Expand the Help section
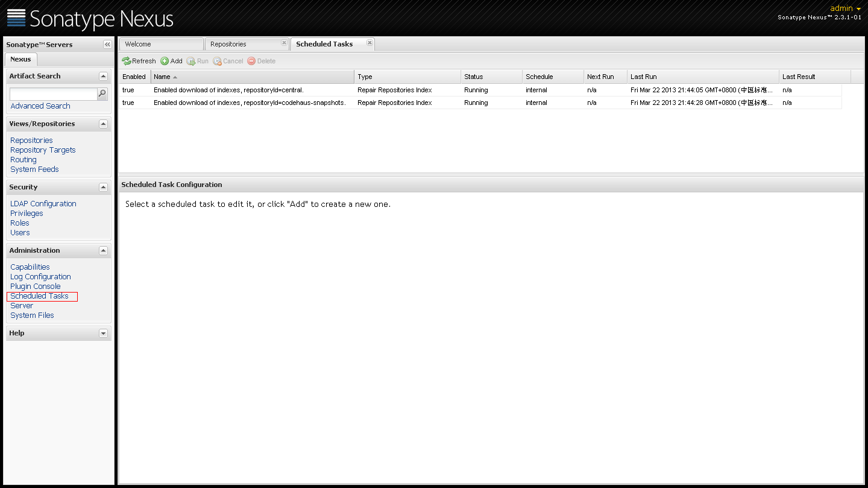 point(103,334)
